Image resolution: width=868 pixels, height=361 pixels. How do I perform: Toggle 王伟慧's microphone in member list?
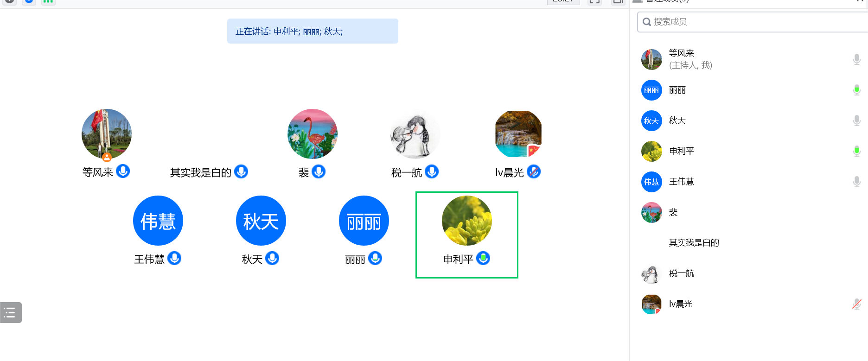pyautogui.click(x=856, y=182)
